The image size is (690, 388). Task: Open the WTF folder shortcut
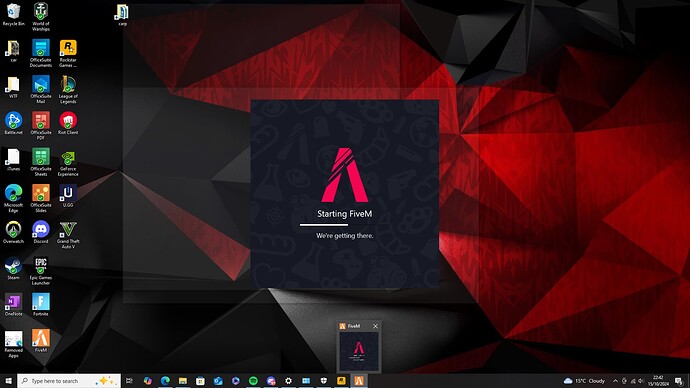[13, 87]
